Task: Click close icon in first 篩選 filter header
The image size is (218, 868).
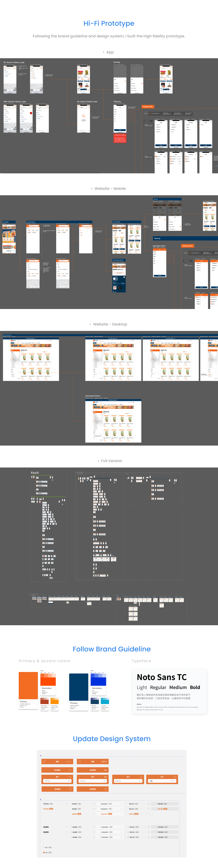Action: [x=44, y=762]
